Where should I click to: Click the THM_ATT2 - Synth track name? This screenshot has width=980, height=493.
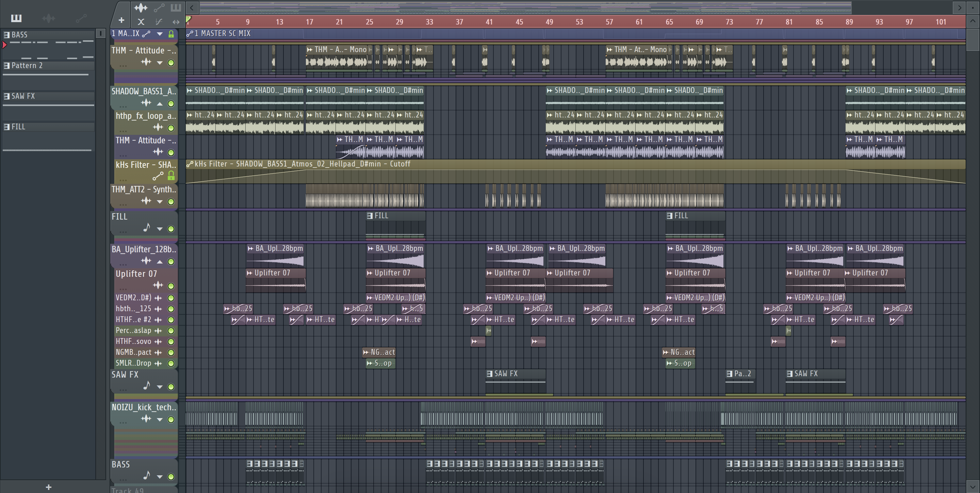point(144,190)
